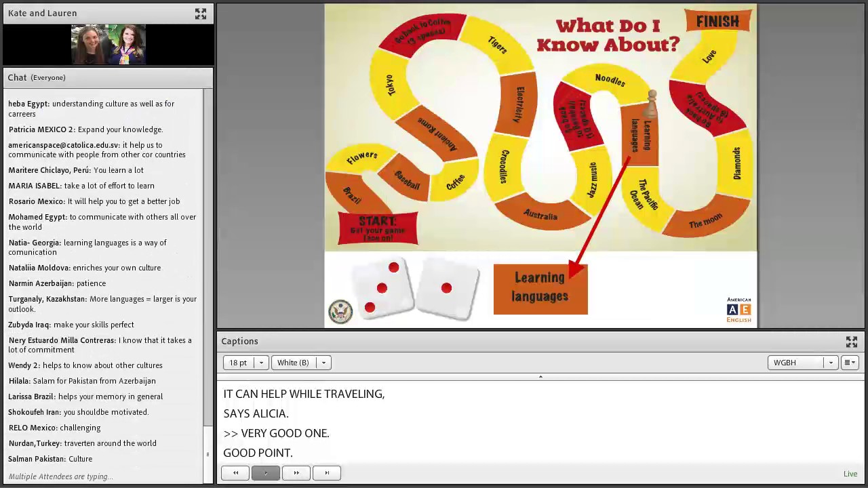Select Shokoufeh Iran's chat message
The width and height of the screenshot is (868, 488).
click(x=79, y=412)
